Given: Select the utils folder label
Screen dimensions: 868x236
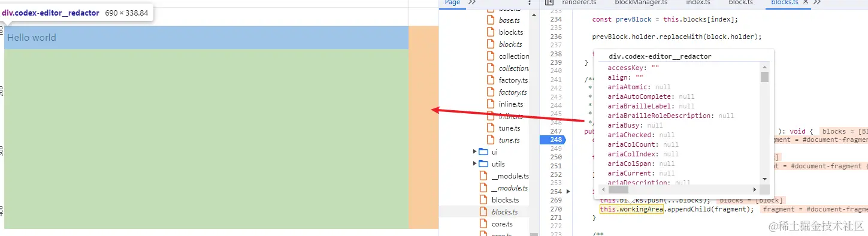Looking at the screenshot, I should [498, 164].
